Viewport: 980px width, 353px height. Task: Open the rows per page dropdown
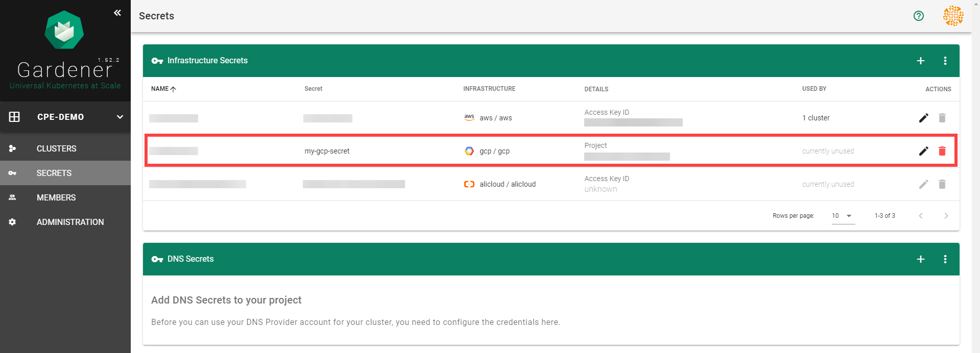point(843,216)
